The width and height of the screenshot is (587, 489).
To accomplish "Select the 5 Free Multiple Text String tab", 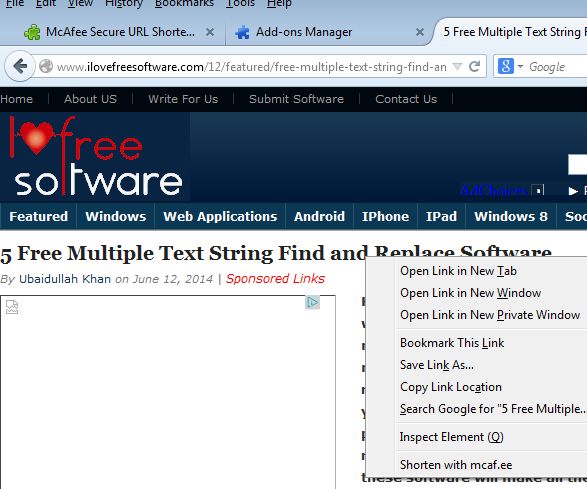I will pyautogui.click(x=514, y=32).
